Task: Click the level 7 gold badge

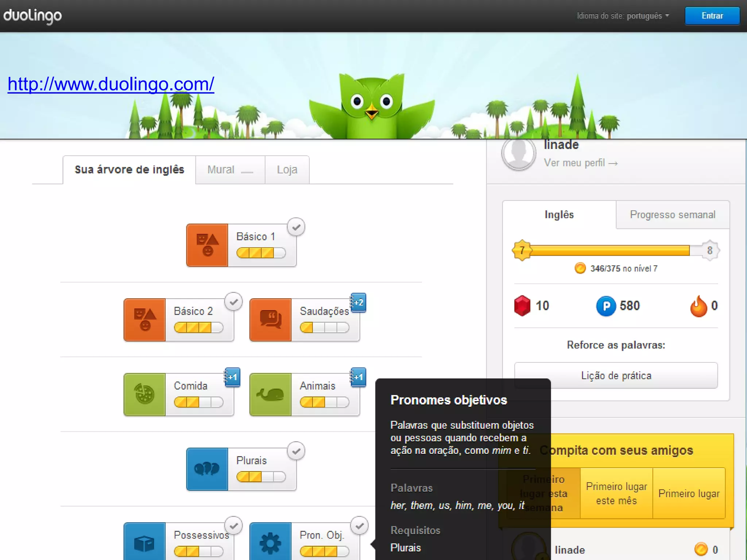Action: click(522, 250)
